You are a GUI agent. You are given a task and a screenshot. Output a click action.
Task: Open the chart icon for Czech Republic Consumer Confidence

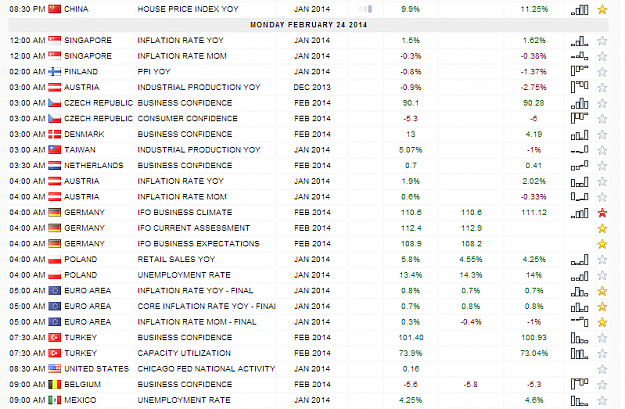click(579, 118)
